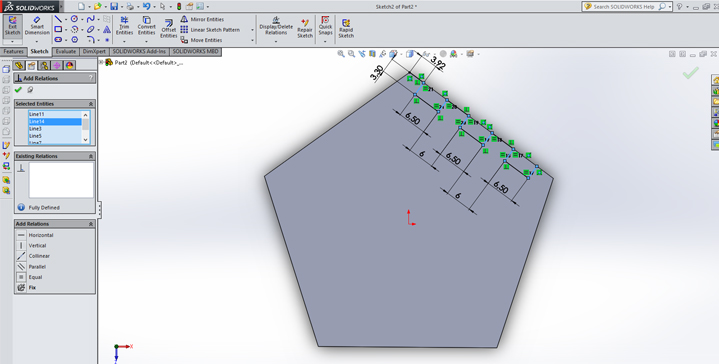The image size is (719, 364).
Task: Open Add Relations help question mark
Action: pos(90,78)
